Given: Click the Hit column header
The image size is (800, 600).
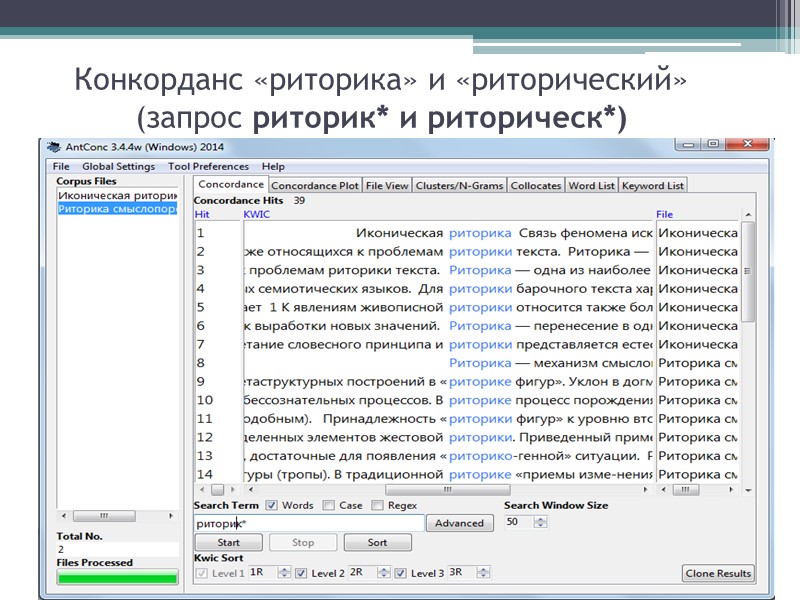Looking at the screenshot, I should 202,214.
